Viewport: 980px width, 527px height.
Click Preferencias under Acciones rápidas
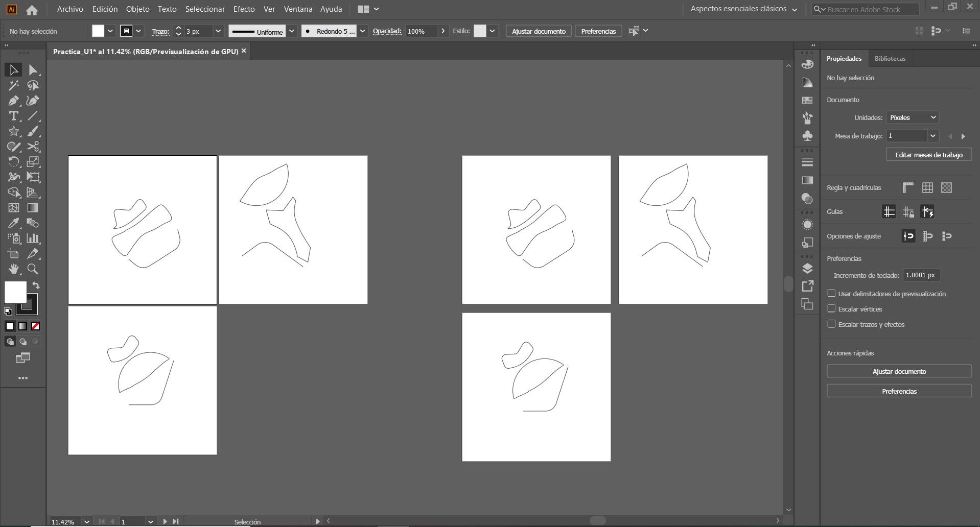[899, 391]
